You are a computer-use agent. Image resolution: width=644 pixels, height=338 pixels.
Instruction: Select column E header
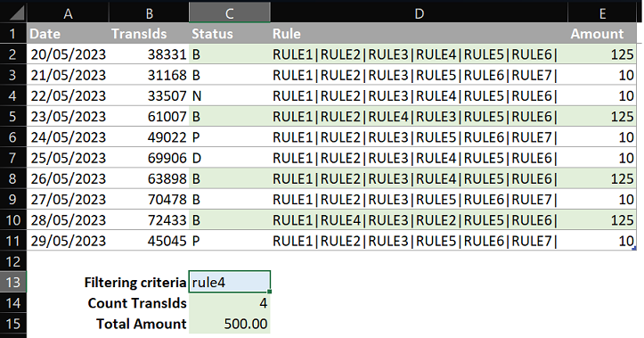602,13
